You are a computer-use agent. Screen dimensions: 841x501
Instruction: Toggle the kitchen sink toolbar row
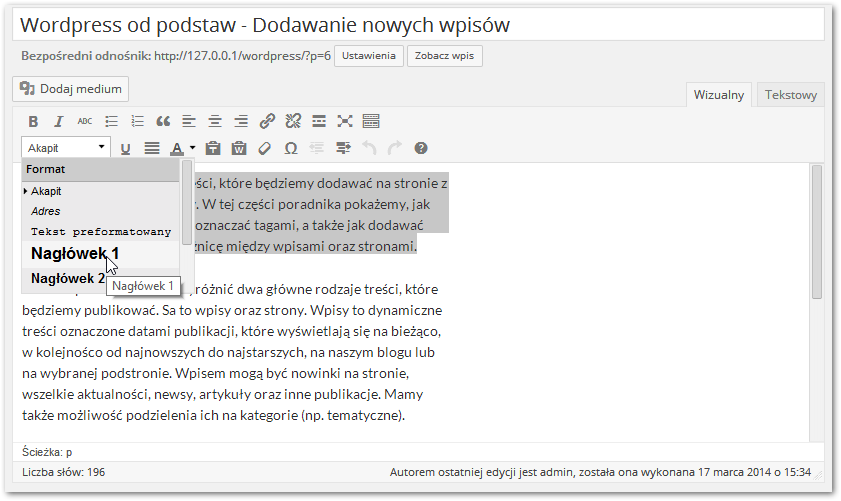click(x=371, y=122)
